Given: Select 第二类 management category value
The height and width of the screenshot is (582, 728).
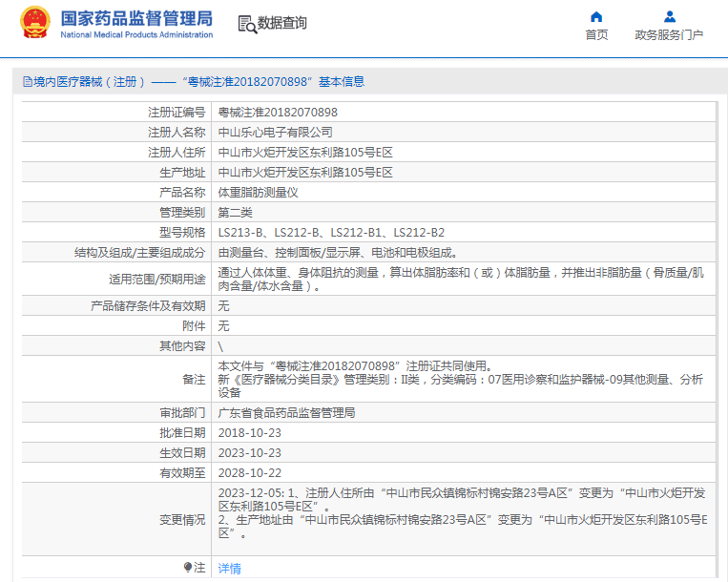Looking at the screenshot, I should [236, 213].
